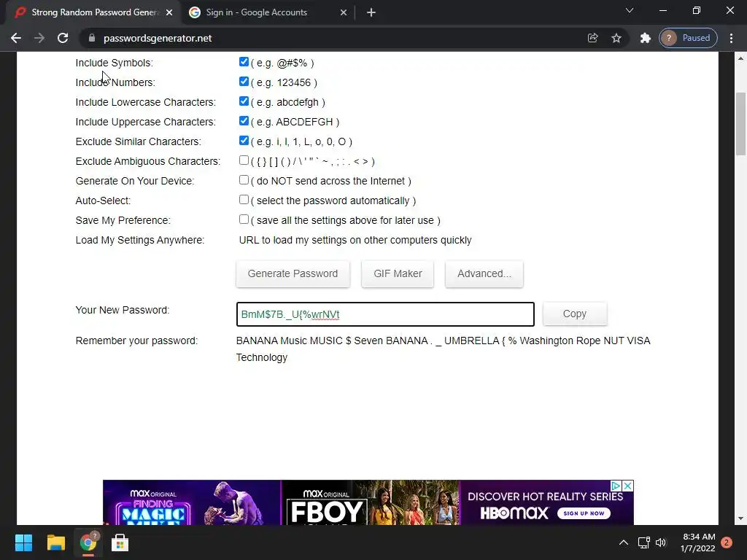The height and width of the screenshot is (560, 747).
Task: Open network status tray icon
Action: [643, 542]
